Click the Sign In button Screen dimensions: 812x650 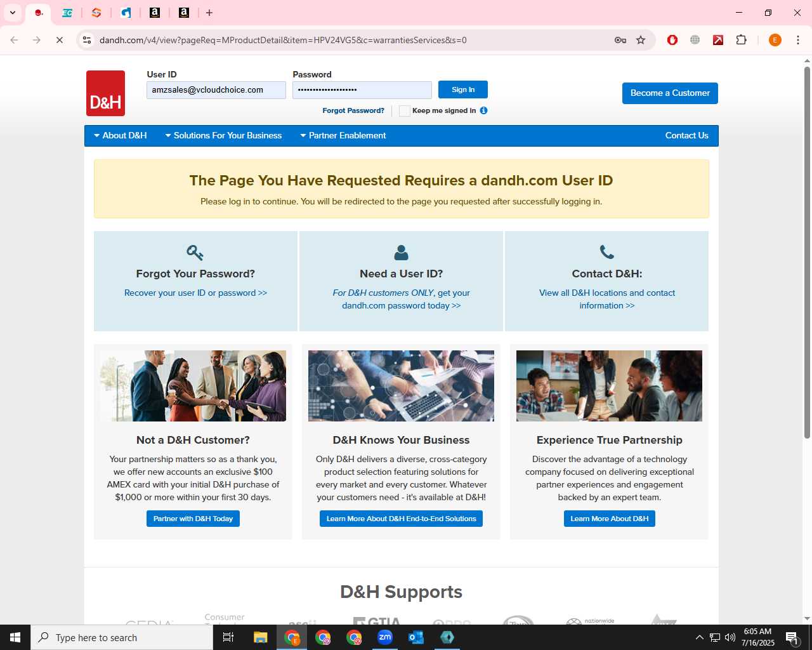[463, 90]
